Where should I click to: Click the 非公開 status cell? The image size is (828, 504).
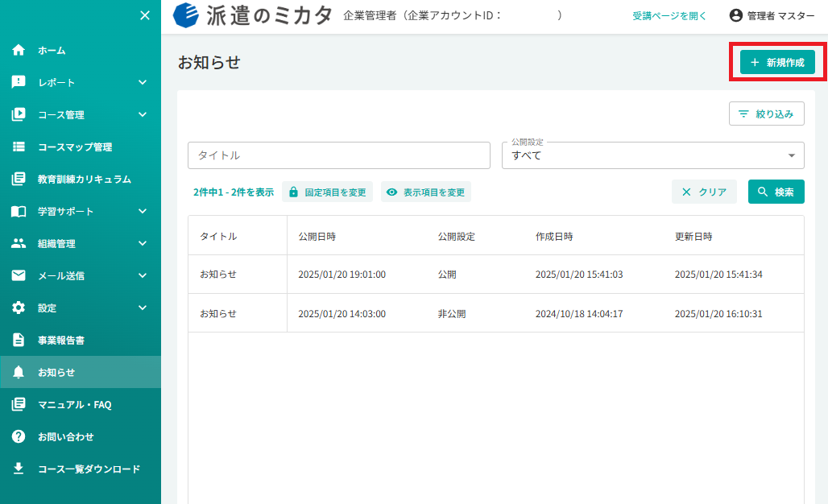point(452,313)
